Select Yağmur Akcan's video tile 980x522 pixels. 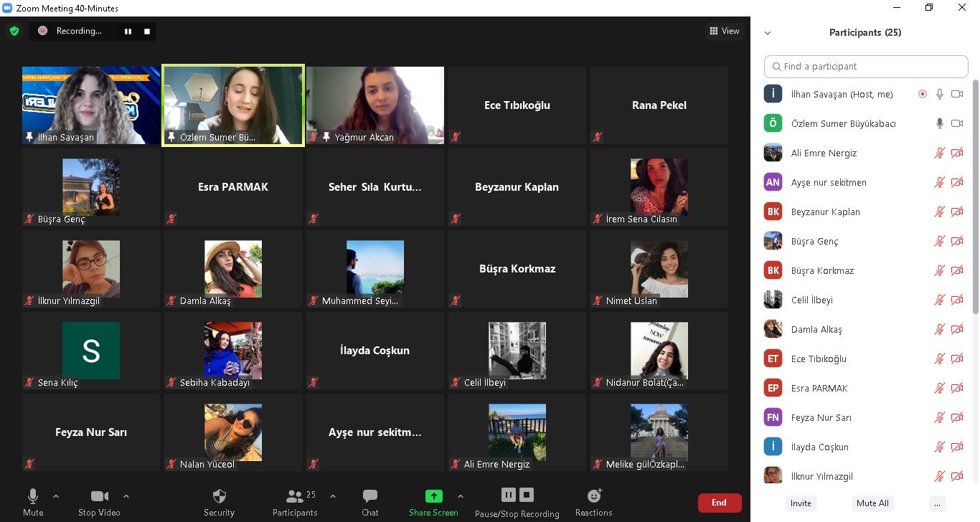tap(375, 105)
